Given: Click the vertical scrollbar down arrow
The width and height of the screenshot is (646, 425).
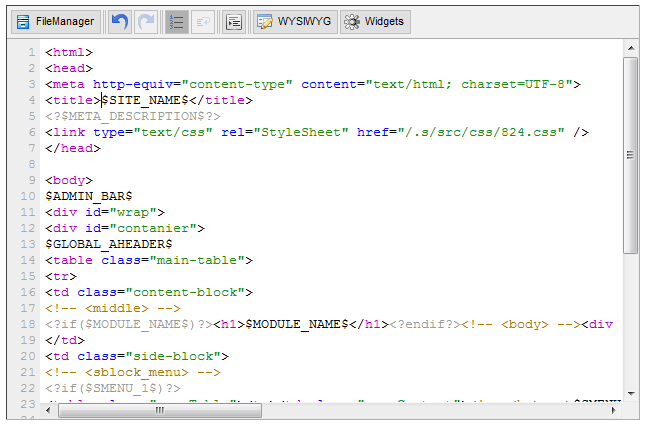Looking at the screenshot, I should pos(630,392).
